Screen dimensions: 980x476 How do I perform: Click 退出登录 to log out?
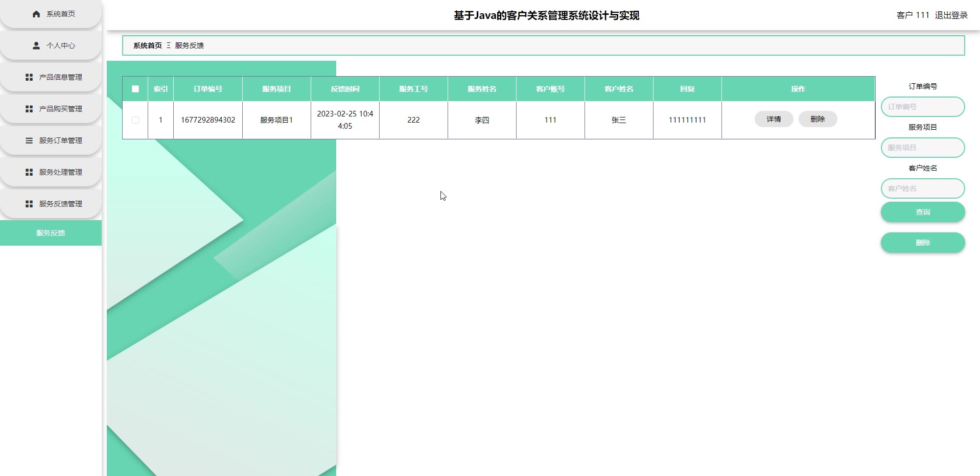[x=951, y=15]
